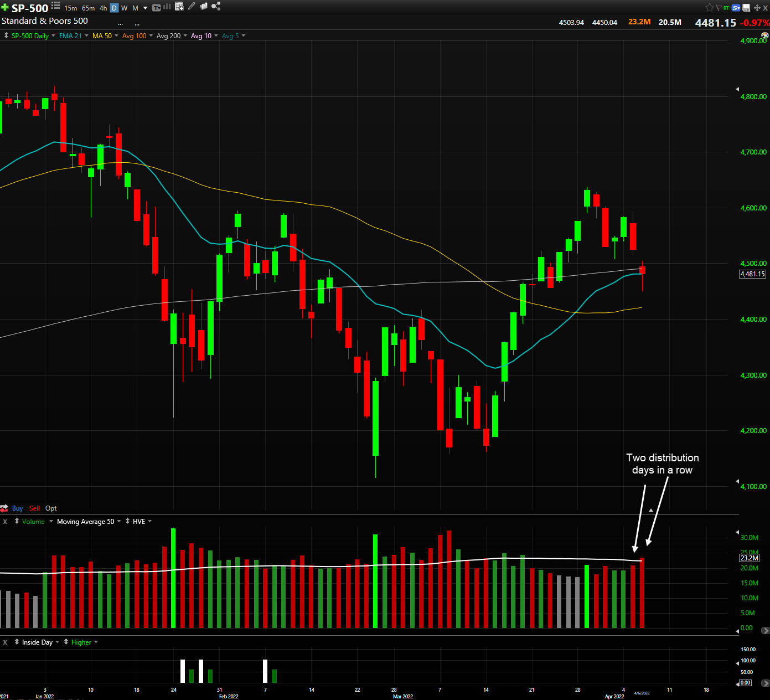Click the 0.00 label on Inside Day axis

pos(746,683)
